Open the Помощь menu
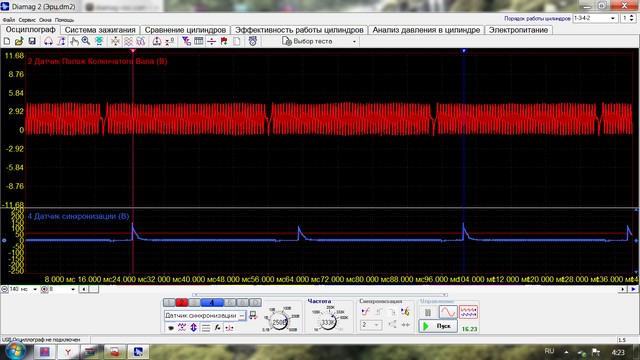The width and height of the screenshot is (640, 360). (64, 20)
